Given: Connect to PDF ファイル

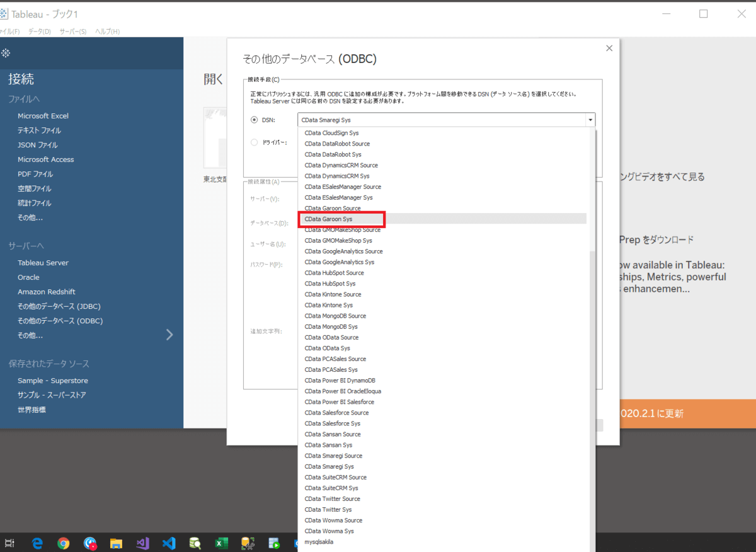Looking at the screenshot, I should (x=35, y=174).
